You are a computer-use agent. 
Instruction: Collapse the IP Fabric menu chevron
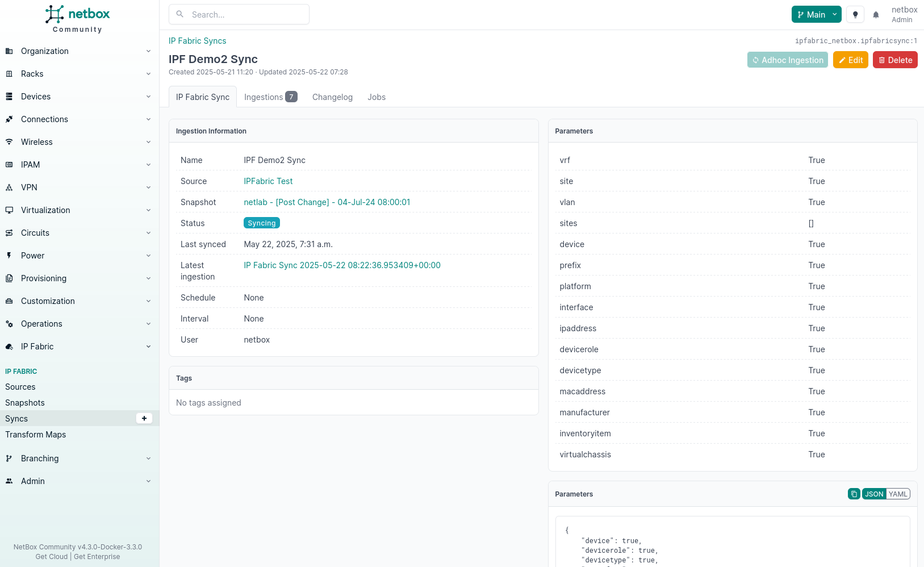coord(148,347)
